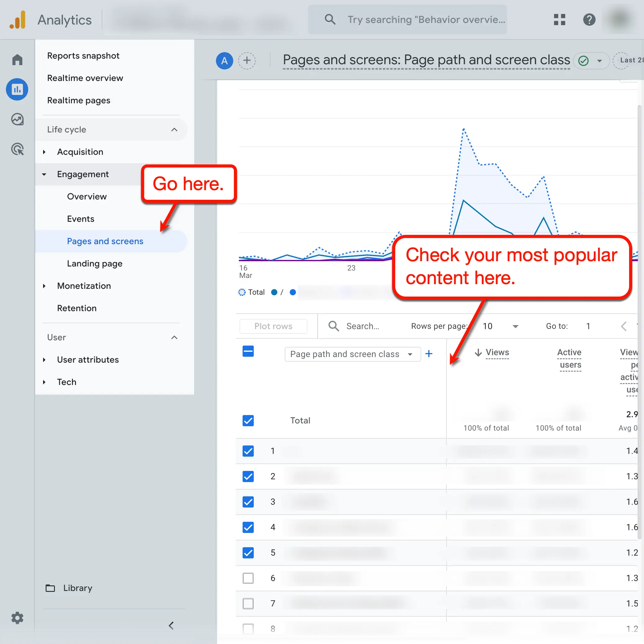Open the Library link
Image resolution: width=644 pixels, height=644 pixels.
pos(77,588)
